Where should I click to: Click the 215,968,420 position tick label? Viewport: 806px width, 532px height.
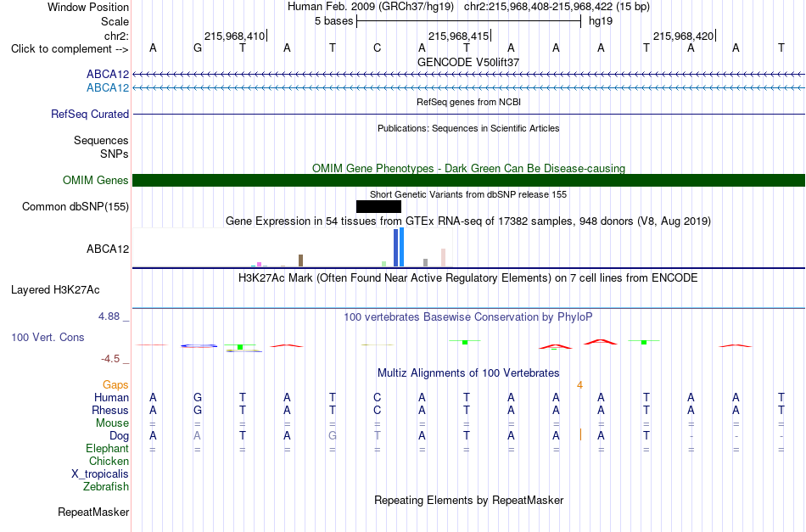coord(683,36)
